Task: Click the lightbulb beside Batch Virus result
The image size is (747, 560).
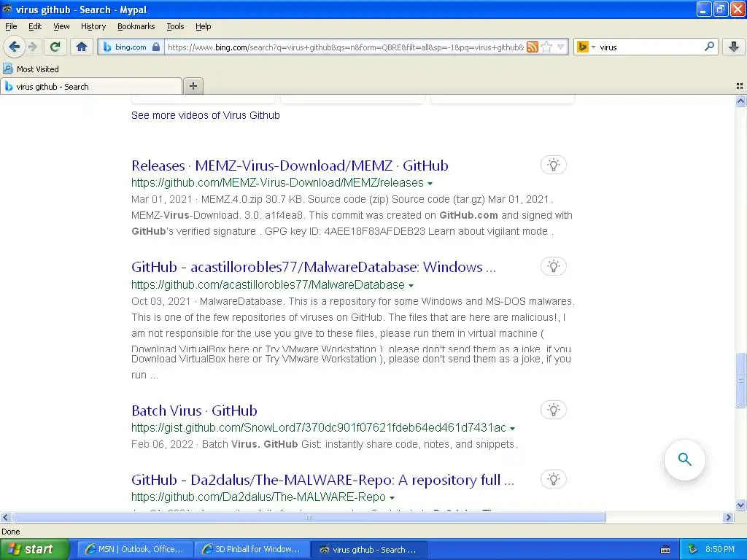Action: click(x=553, y=410)
